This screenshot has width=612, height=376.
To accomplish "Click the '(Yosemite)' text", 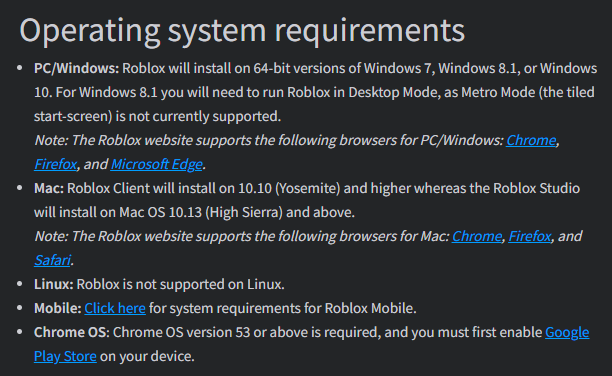I will (x=308, y=188).
